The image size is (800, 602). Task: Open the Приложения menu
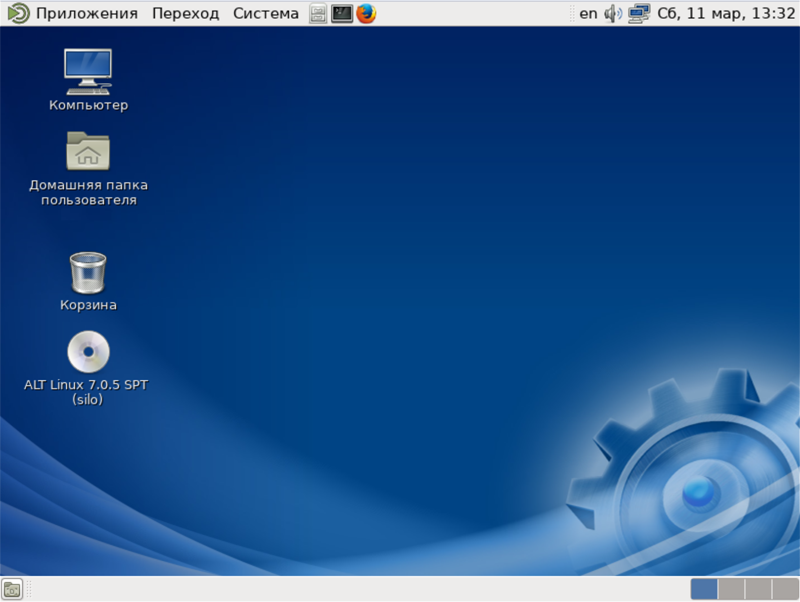click(x=86, y=13)
